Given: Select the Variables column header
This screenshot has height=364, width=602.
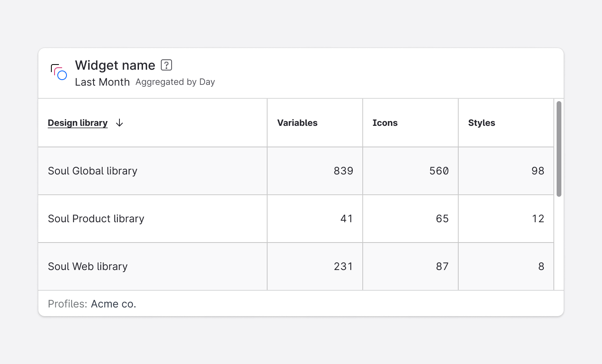Looking at the screenshot, I should click(297, 123).
